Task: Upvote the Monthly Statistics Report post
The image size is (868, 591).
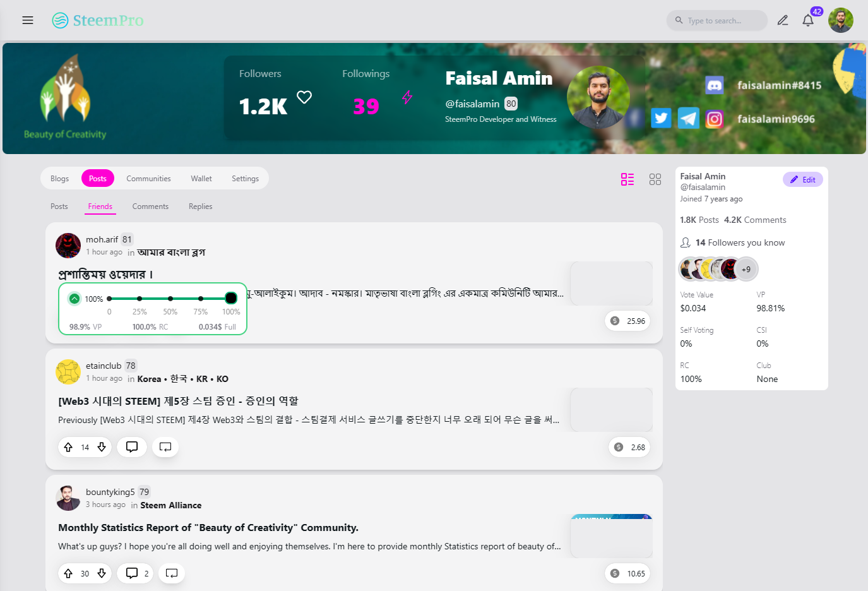Action: click(68, 573)
